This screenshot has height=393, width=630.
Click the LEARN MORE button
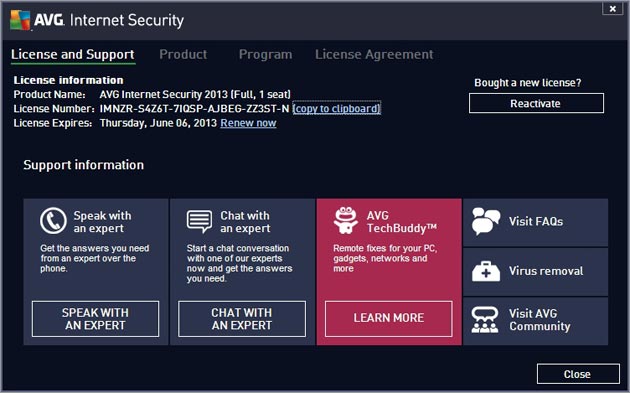point(389,319)
